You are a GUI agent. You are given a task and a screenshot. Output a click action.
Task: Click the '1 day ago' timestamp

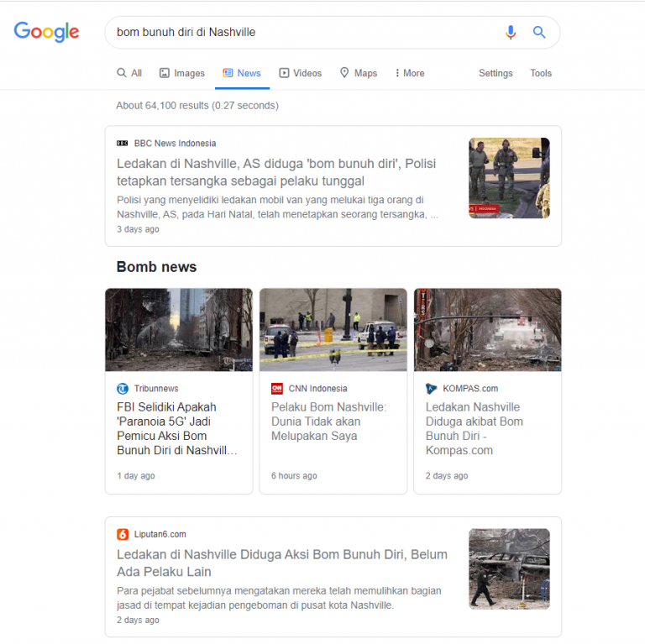pyautogui.click(x=136, y=476)
